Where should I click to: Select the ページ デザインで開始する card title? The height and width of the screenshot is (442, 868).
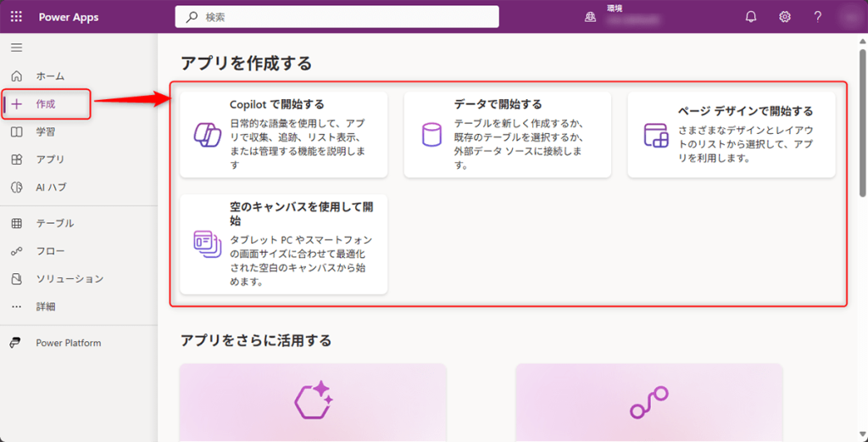coord(746,111)
